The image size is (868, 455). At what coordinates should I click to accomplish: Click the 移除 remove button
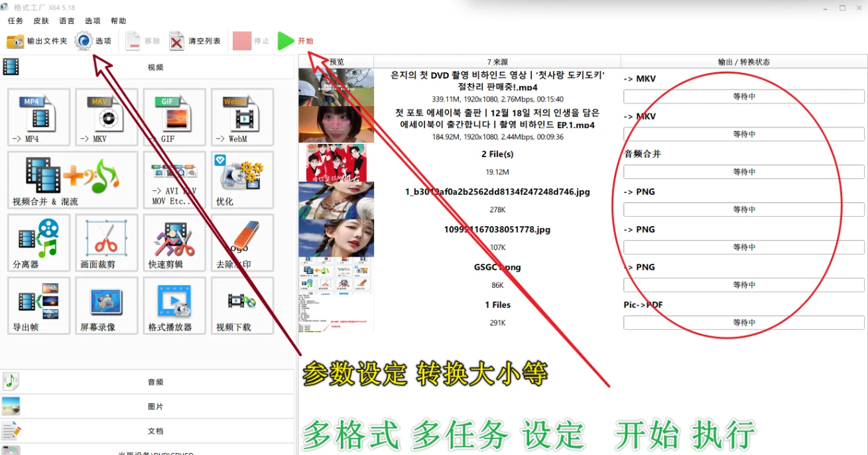tap(143, 41)
